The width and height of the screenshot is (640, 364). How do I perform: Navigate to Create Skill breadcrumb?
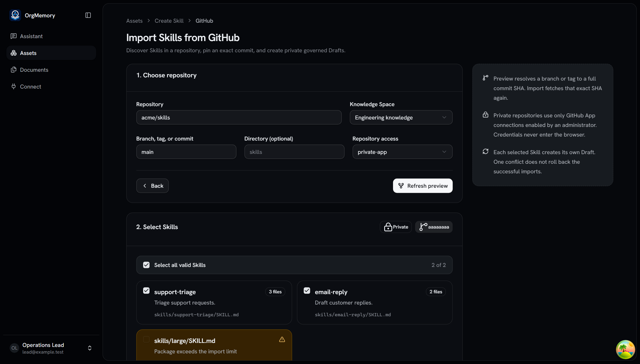pos(169,21)
